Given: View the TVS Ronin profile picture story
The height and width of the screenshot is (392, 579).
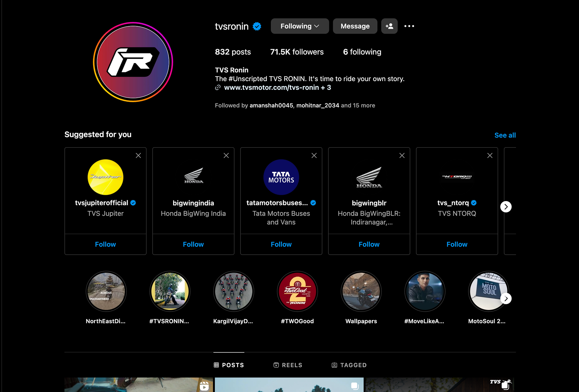Looking at the screenshot, I should pos(133,62).
